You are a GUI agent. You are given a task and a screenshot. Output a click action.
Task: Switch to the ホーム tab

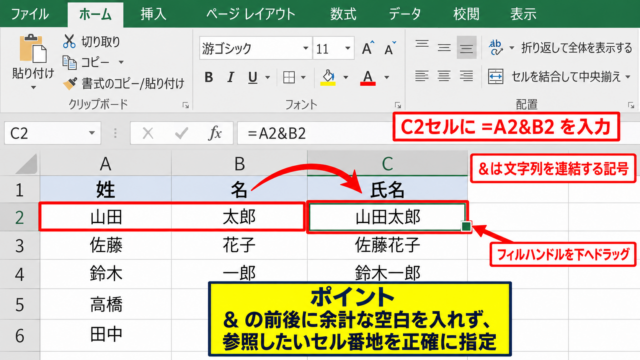click(x=96, y=14)
